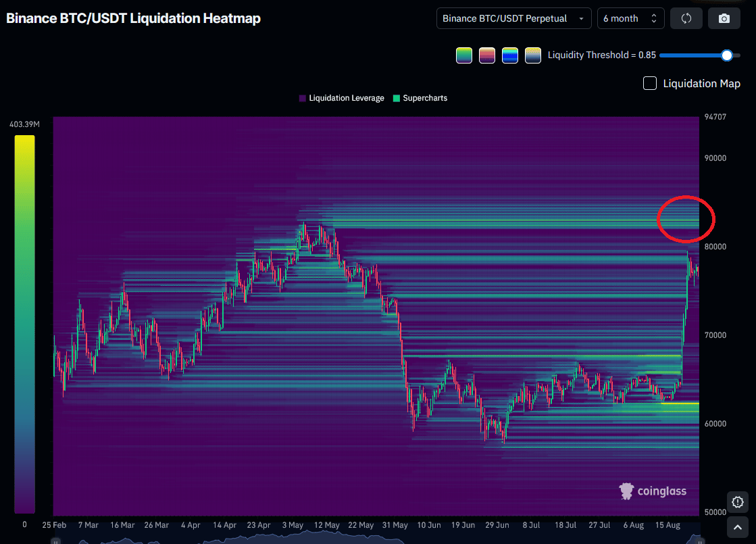Click the 18 Jul date axis label
The image size is (756, 544).
[565, 524]
